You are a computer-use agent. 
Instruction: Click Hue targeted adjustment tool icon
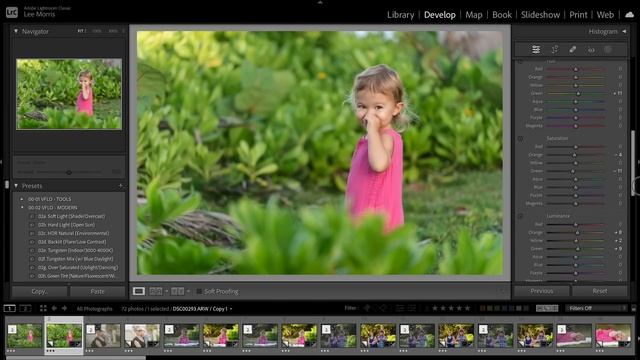pos(520,61)
